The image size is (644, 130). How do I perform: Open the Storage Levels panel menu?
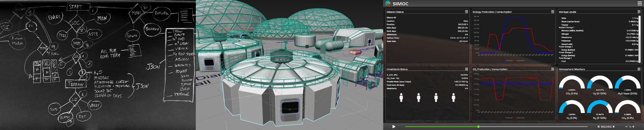[x=639, y=12]
